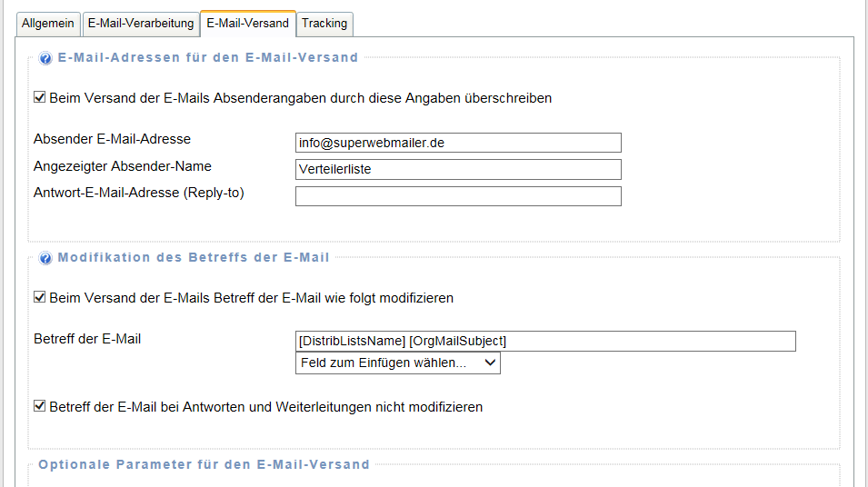
Task: Click the 'Angezeigter Absender-Name' label text
Action: 123,166
